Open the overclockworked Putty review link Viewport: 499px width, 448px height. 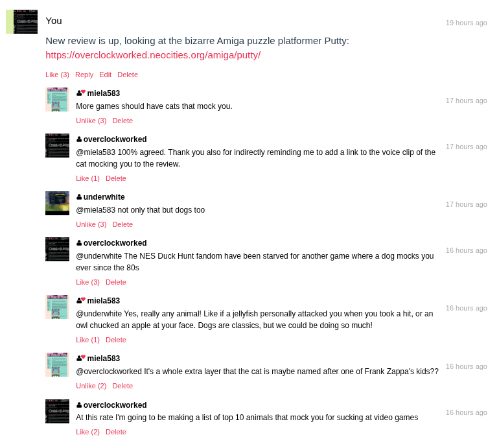(153, 55)
